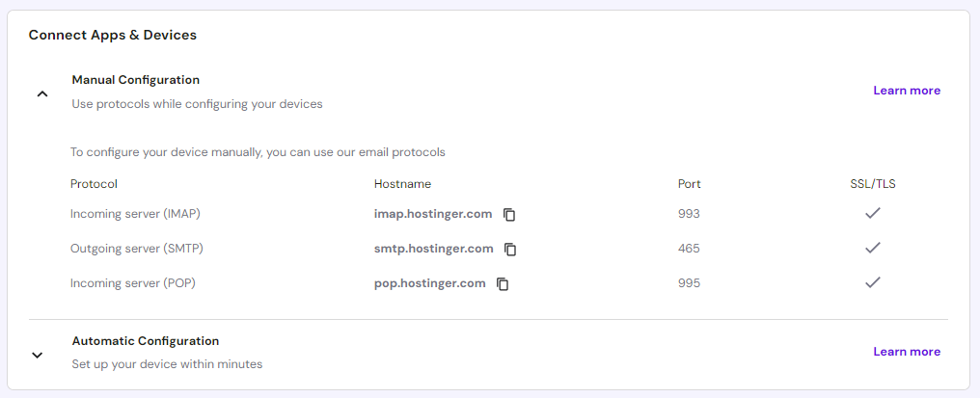980x398 pixels.
Task: Click the Hostname column header
Action: pos(402,183)
